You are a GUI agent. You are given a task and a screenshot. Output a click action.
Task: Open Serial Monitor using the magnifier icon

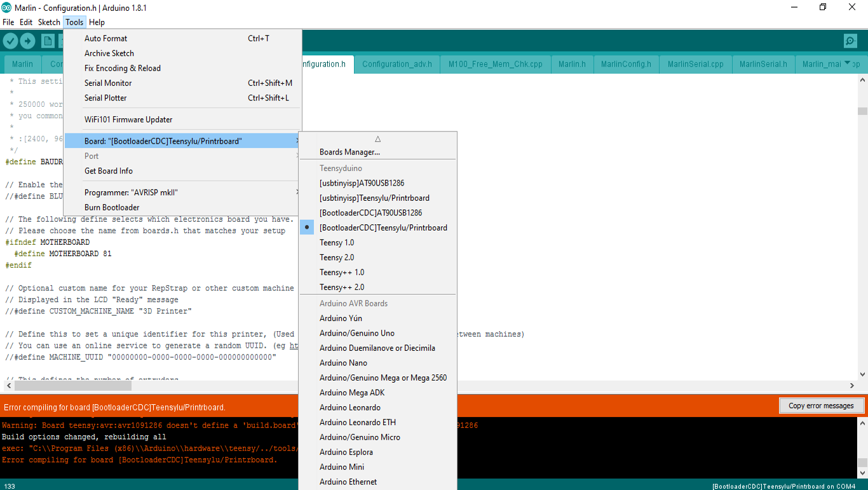point(850,40)
